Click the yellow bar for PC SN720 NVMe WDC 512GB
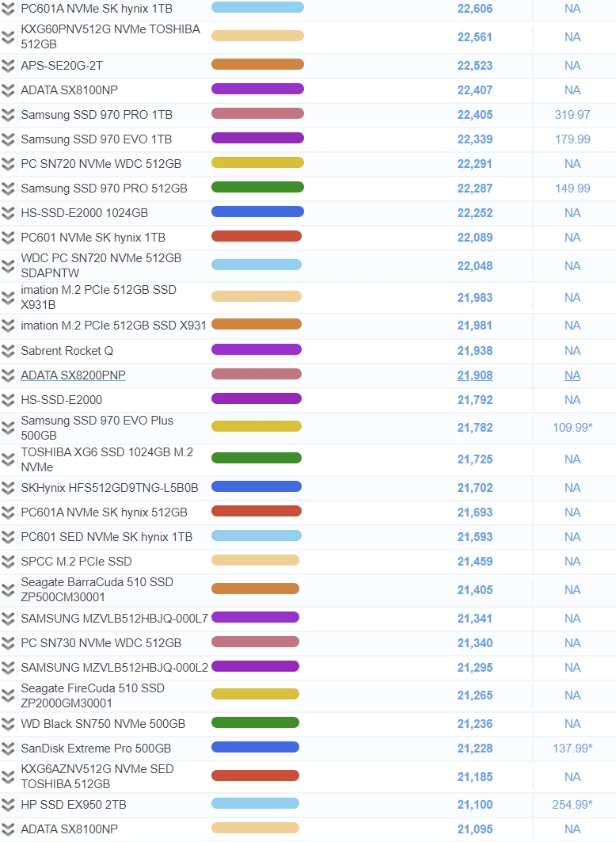This screenshot has width=616, height=842. [x=257, y=162]
